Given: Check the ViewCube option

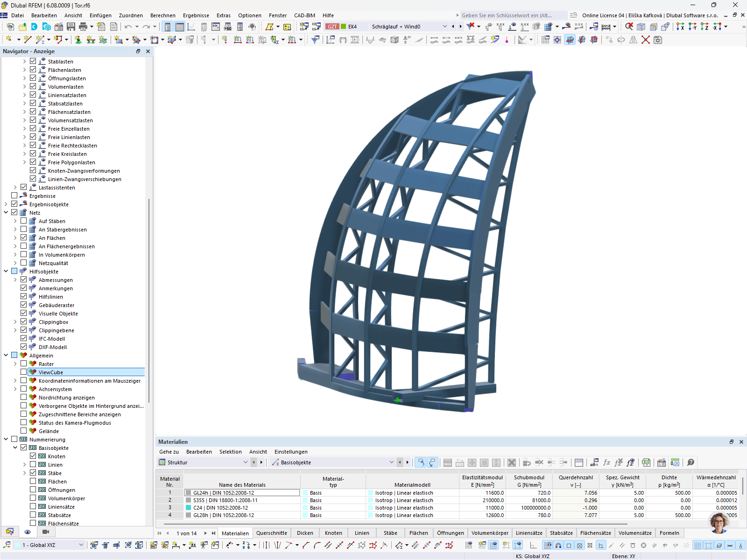Looking at the screenshot, I should tap(24, 372).
